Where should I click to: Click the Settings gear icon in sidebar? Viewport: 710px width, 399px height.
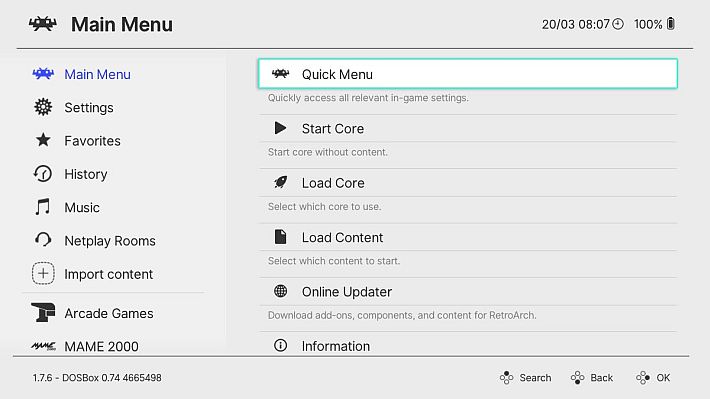tap(43, 107)
